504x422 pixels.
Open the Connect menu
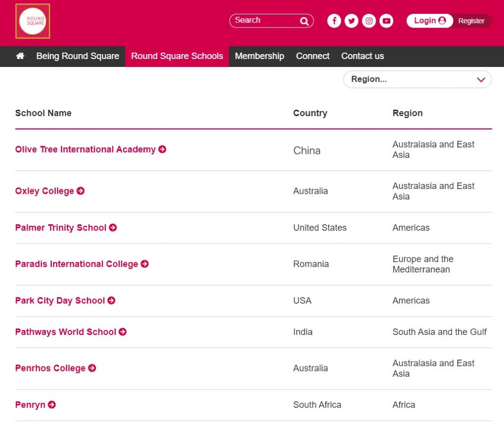(313, 56)
